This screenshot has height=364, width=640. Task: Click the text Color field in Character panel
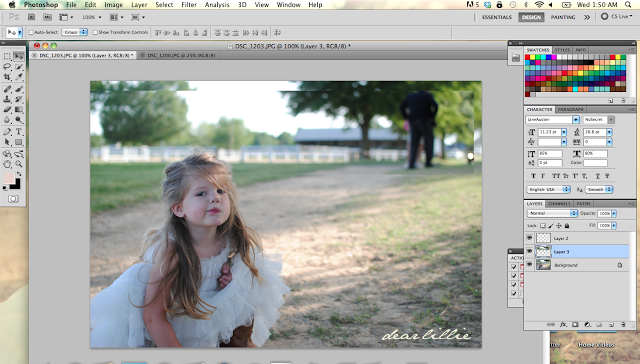point(595,163)
